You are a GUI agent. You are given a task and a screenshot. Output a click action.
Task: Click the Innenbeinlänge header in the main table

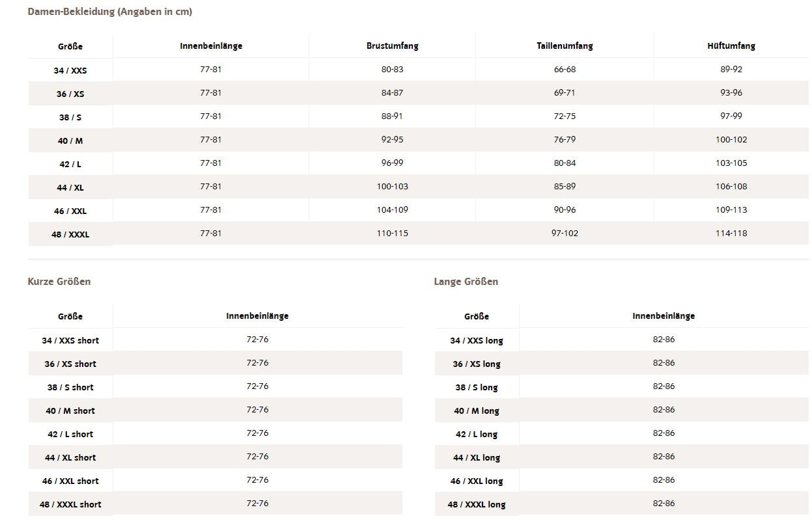pyautogui.click(x=211, y=46)
